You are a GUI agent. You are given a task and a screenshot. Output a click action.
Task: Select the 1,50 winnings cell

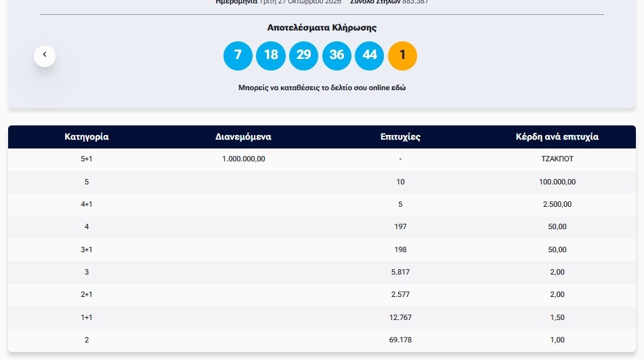[x=557, y=317]
